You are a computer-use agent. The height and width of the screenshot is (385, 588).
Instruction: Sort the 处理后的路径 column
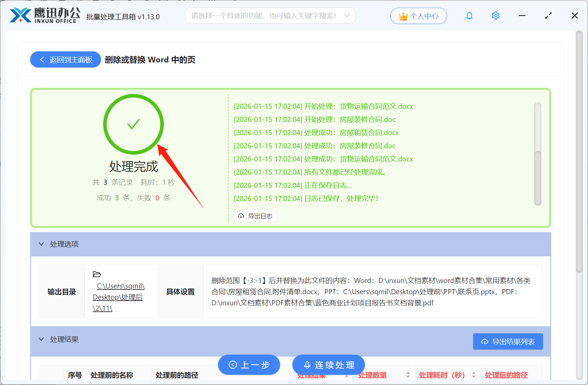pyautogui.click(x=506, y=375)
